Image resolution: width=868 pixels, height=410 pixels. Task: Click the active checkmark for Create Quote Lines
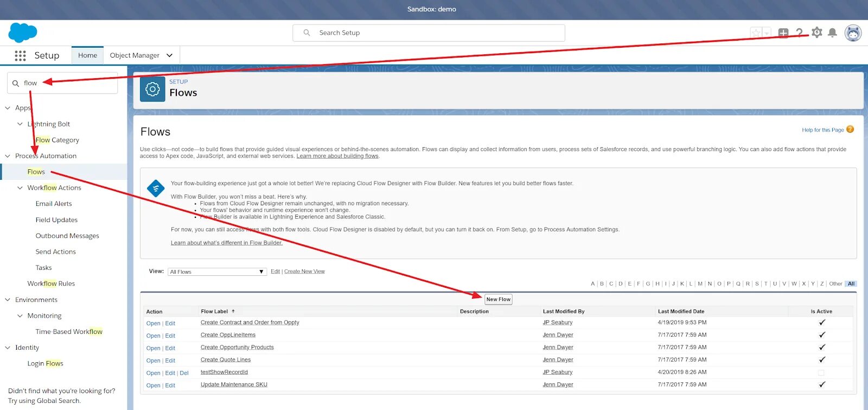click(822, 359)
